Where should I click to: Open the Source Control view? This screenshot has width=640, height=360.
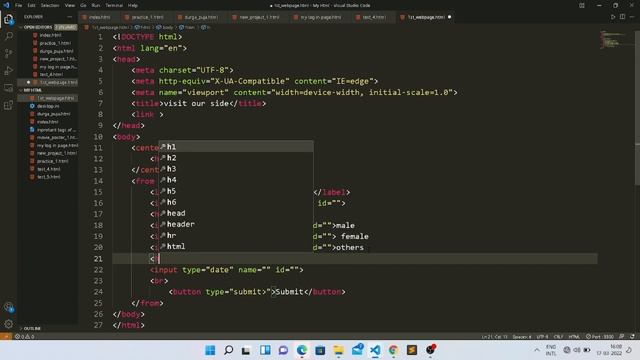[9, 53]
